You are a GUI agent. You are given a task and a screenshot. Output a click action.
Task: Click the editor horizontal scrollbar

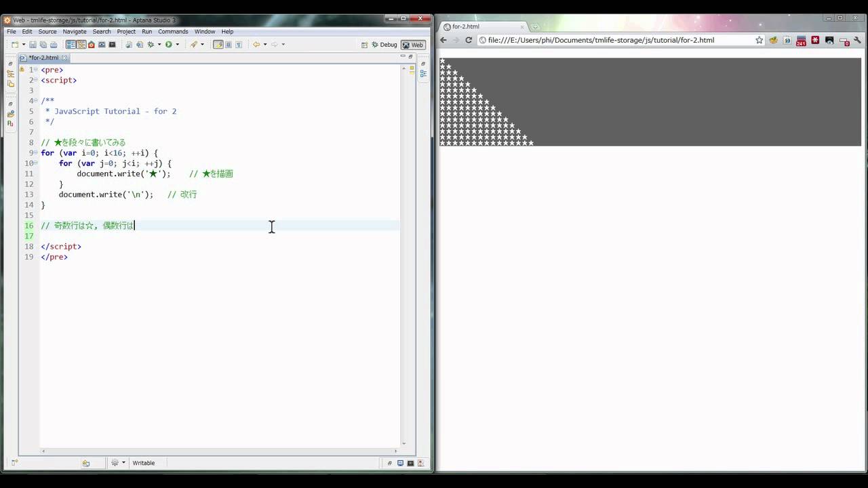pyautogui.click(x=219, y=451)
